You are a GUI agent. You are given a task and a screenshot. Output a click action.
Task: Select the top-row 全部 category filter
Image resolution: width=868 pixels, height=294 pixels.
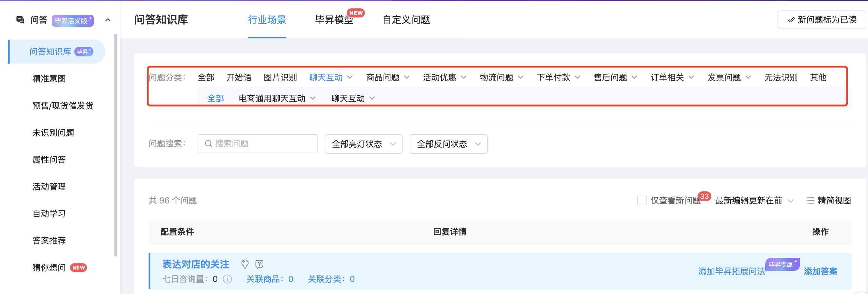(x=206, y=78)
